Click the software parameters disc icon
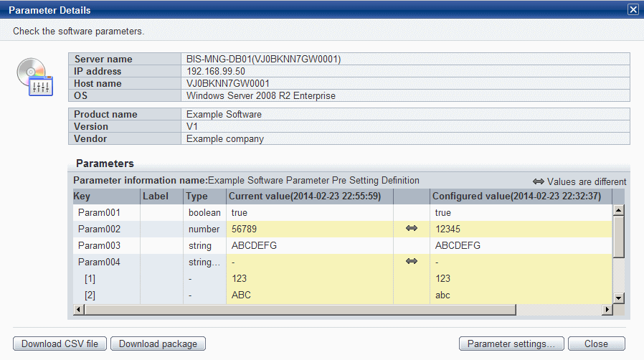644x360 pixels. [x=35, y=77]
